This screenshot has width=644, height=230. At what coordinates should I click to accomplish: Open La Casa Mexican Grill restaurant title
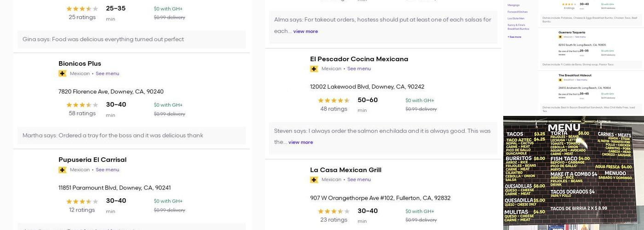(x=345, y=170)
